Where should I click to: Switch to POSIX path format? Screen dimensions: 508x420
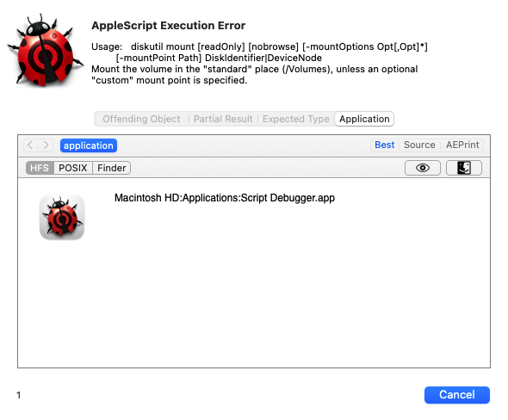(x=73, y=168)
